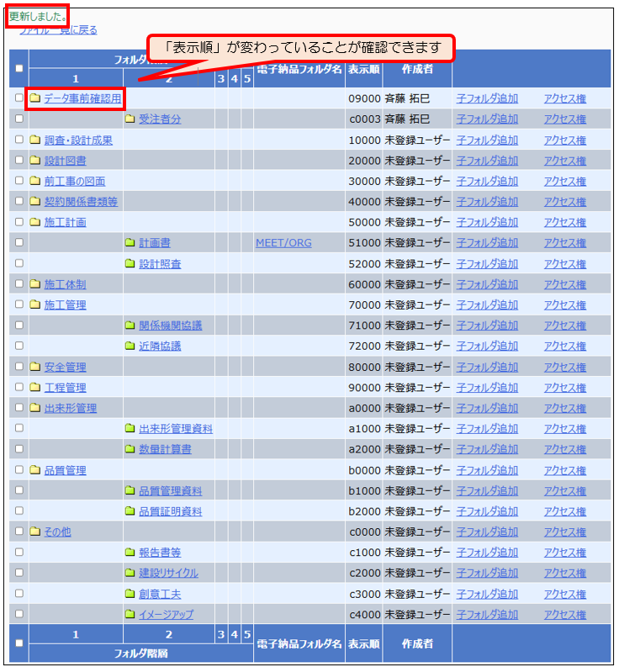
Task: Click green folder icon beside 受注者分
Action: click(x=130, y=119)
